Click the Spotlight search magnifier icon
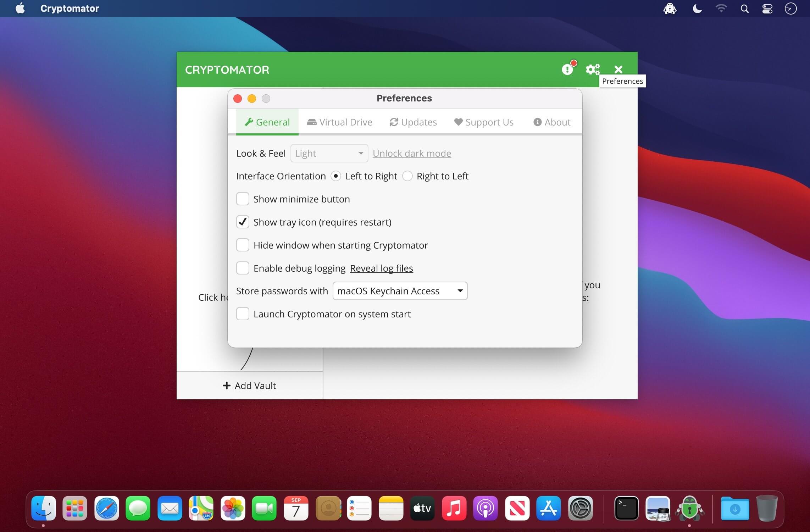The image size is (810, 532). point(744,9)
